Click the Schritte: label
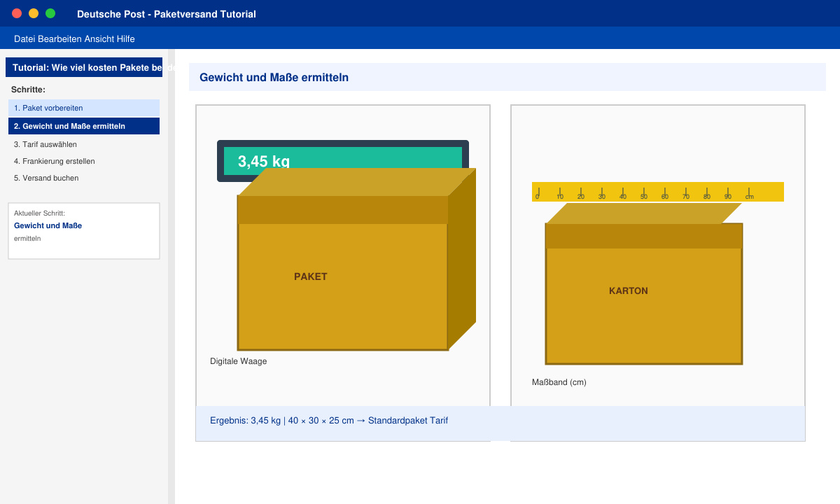Screen dimensions: 840x504 (28, 90)
